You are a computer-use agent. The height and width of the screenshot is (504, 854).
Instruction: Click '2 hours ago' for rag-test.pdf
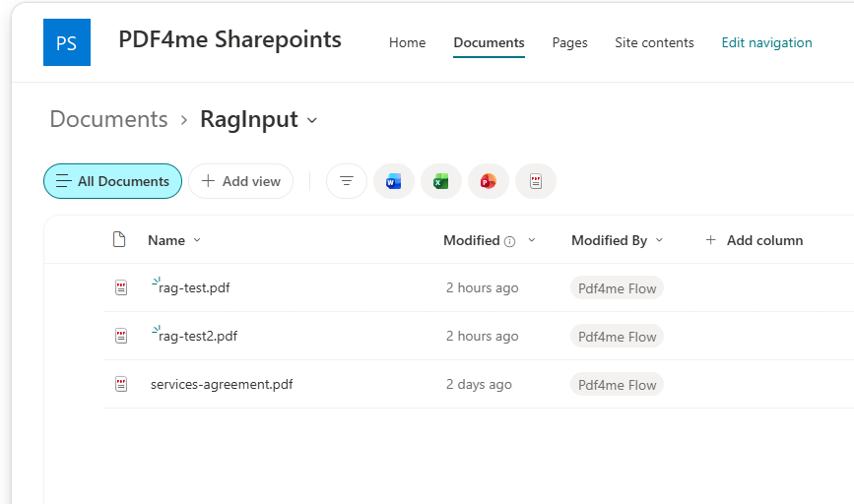pos(482,287)
